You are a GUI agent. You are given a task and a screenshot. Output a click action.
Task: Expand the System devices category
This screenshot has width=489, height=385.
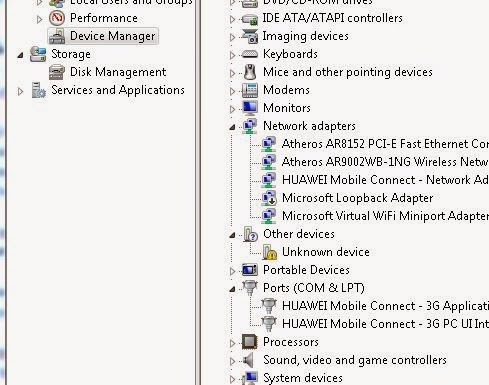[232, 379]
